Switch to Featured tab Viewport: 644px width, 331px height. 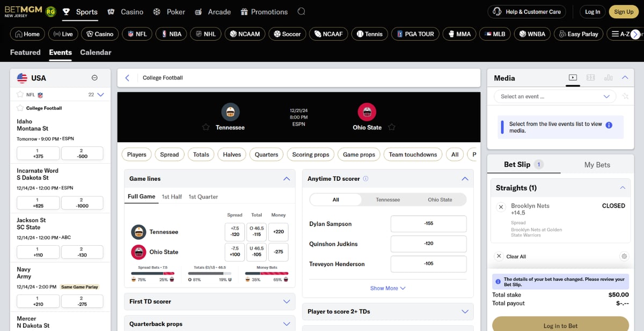(x=25, y=52)
